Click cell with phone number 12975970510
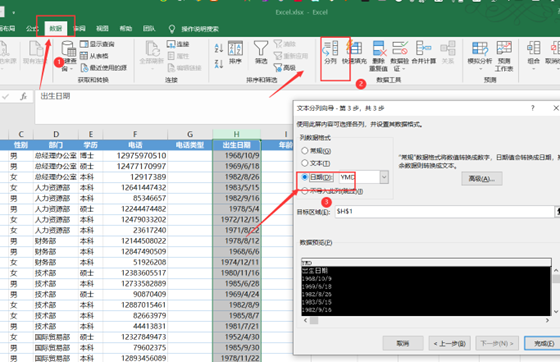This screenshot has width=560, height=362. click(135, 156)
